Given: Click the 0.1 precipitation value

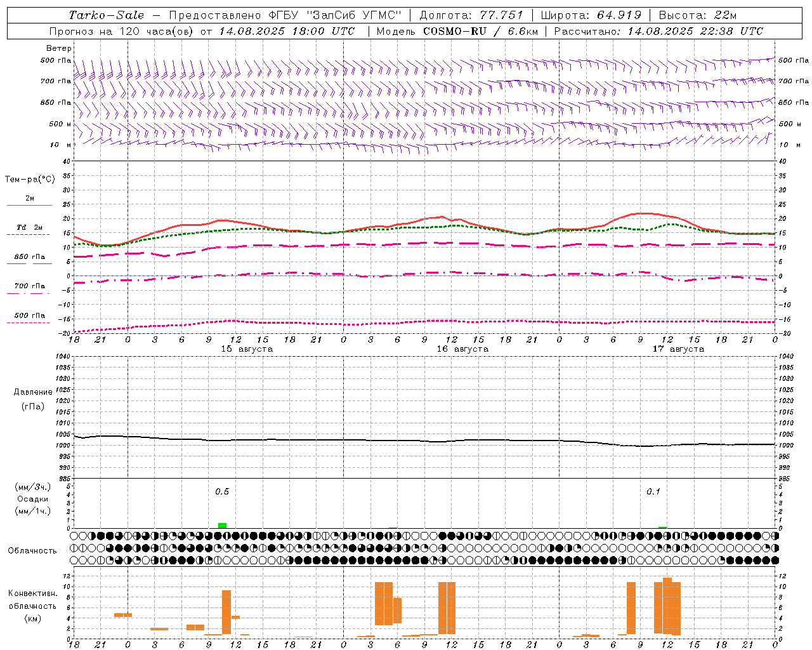Looking at the screenshot, I should click(x=653, y=492).
